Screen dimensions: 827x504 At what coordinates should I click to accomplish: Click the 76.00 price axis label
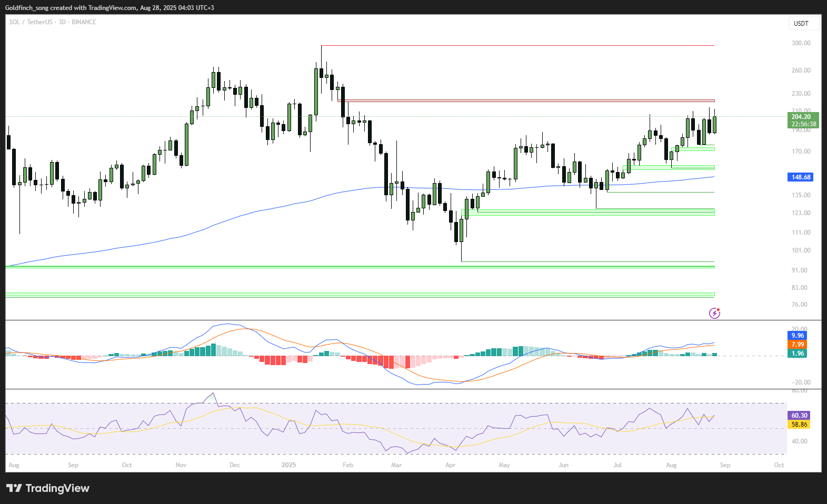pyautogui.click(x=799, y=305)
